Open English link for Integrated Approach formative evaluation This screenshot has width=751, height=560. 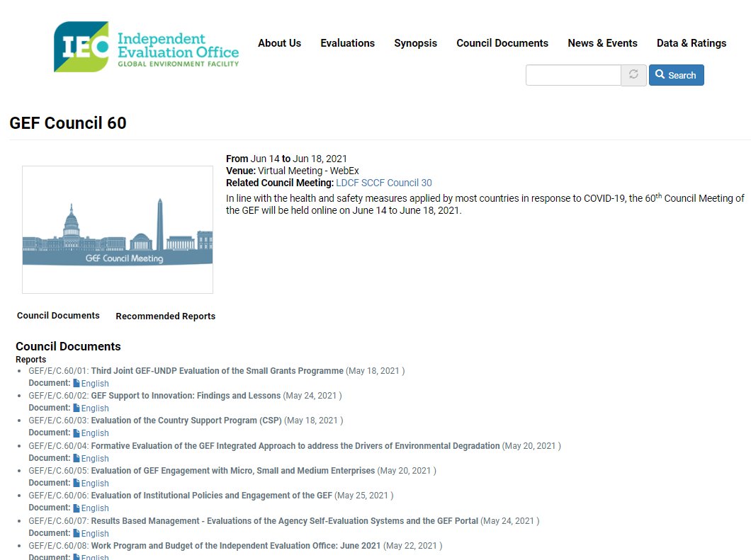95,459
